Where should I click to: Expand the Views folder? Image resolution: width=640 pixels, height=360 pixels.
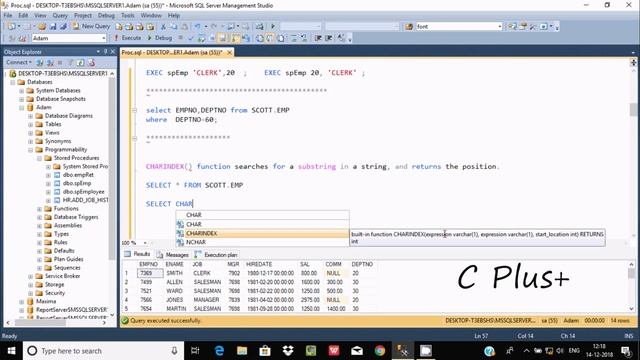(x=31, y=133)
